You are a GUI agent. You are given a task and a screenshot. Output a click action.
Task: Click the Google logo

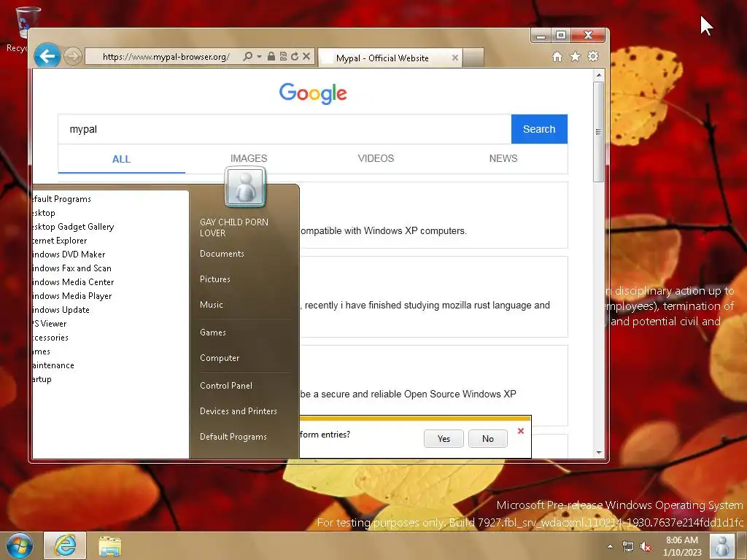tap(313, 93)
